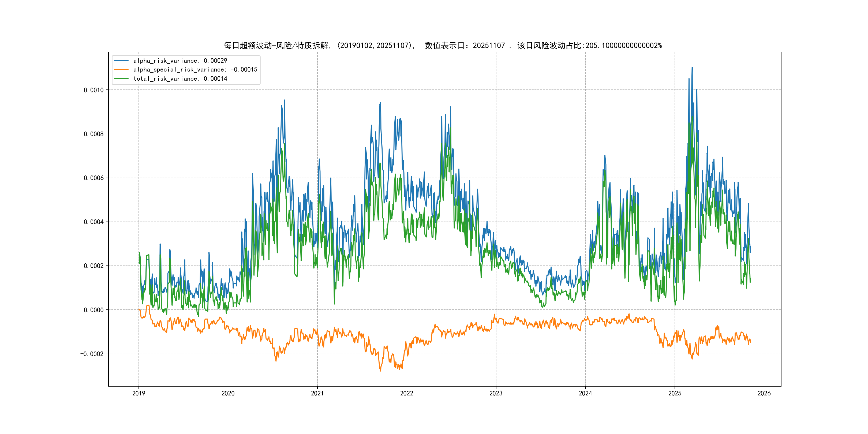Click the green total_risk_variance legend line
Viewport: 868px width, 434px height.
point(121,78)
